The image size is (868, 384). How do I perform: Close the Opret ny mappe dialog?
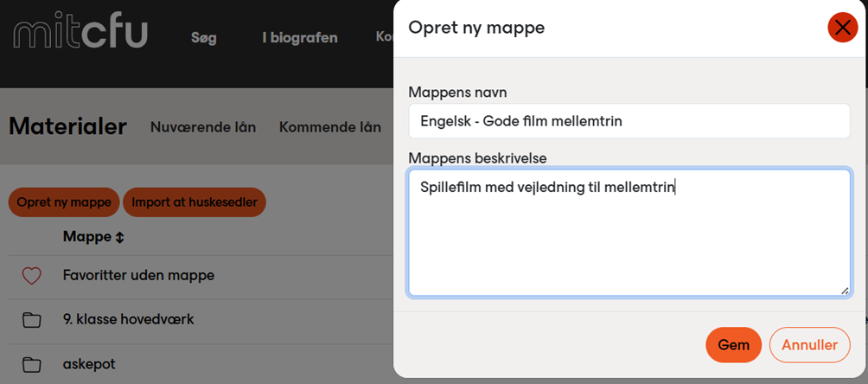click(842, 28)
